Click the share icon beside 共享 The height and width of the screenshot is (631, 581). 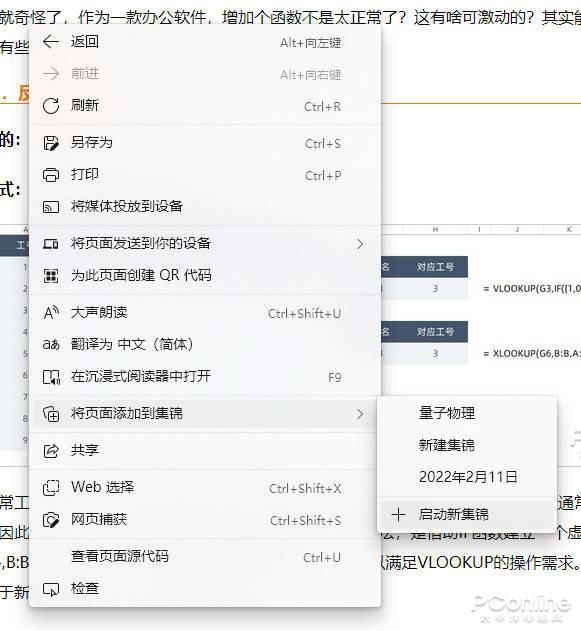point(51,451)
